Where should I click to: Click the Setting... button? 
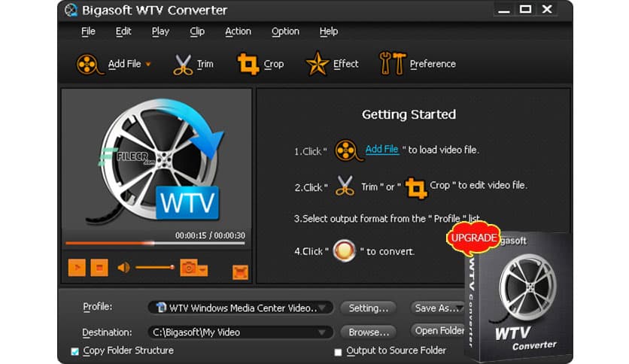(x=368, y=308)
